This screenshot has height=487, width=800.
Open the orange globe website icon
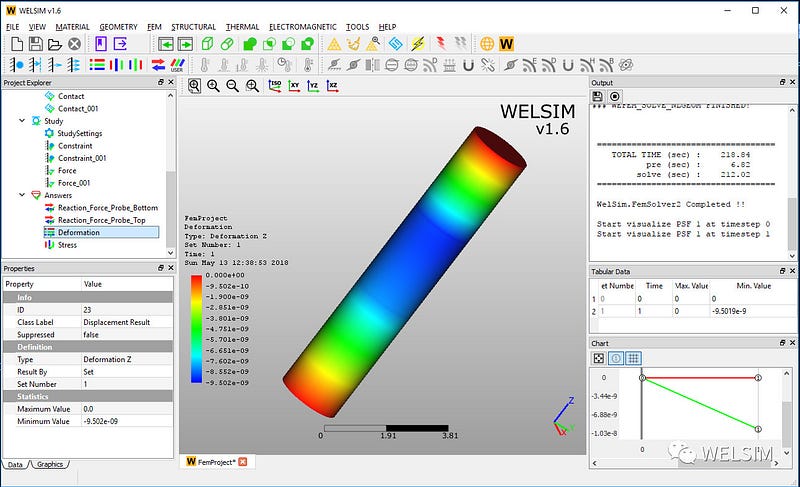pyautogui.click(x=487, y=44)
